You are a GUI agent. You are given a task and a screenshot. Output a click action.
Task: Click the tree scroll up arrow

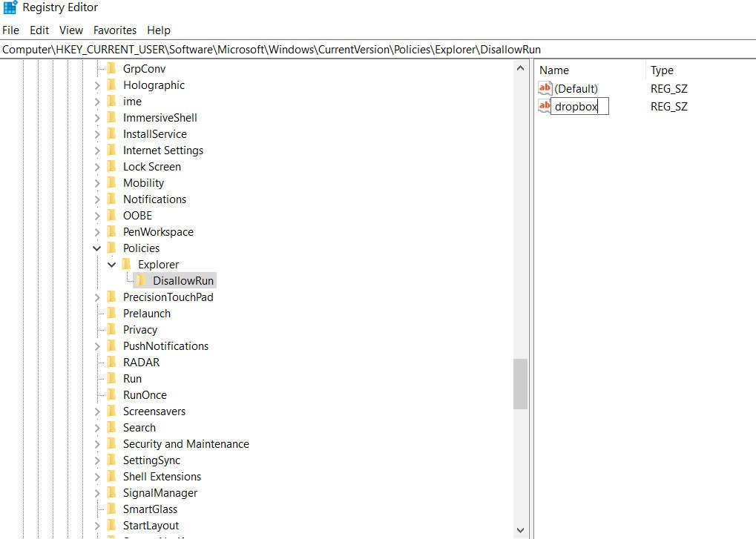520,68
